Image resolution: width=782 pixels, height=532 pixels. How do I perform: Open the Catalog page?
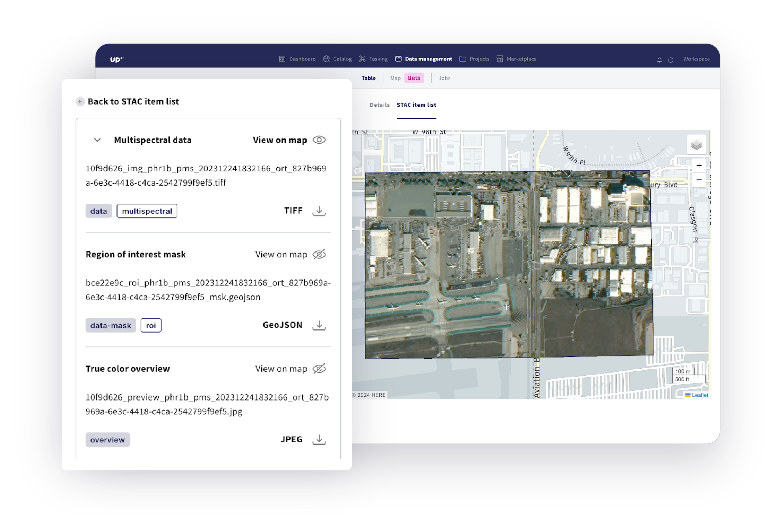pyautogui.click(x=337, y=59)
